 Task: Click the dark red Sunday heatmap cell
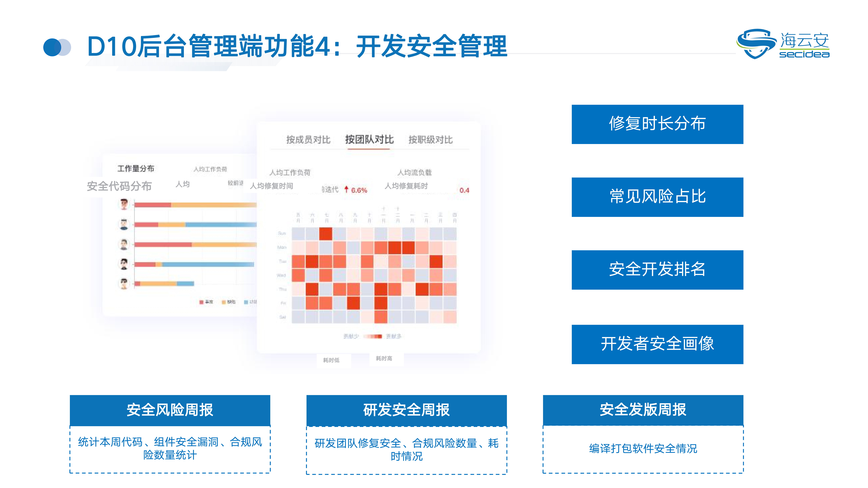[x=325, y=234]
